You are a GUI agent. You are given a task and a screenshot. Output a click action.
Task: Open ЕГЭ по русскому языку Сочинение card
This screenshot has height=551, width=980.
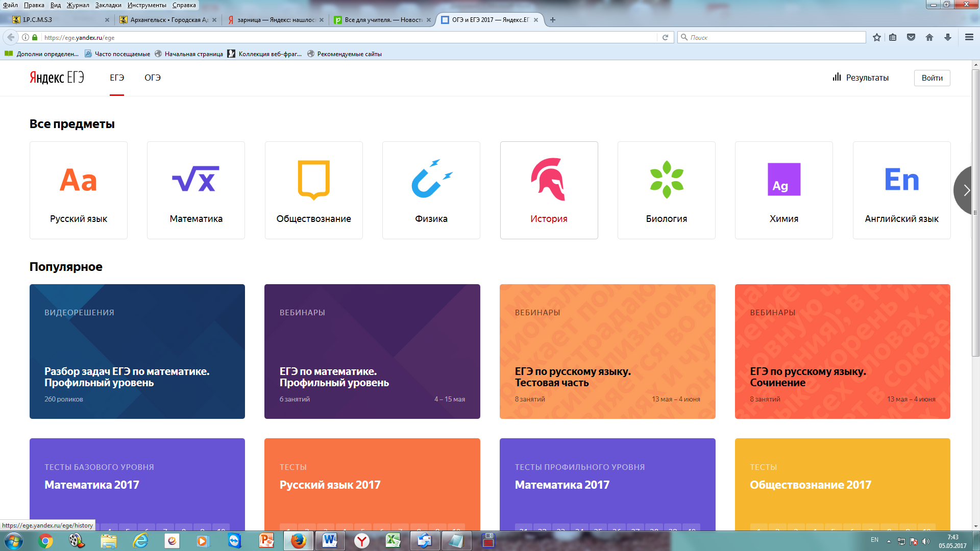(x=843, y=352)
